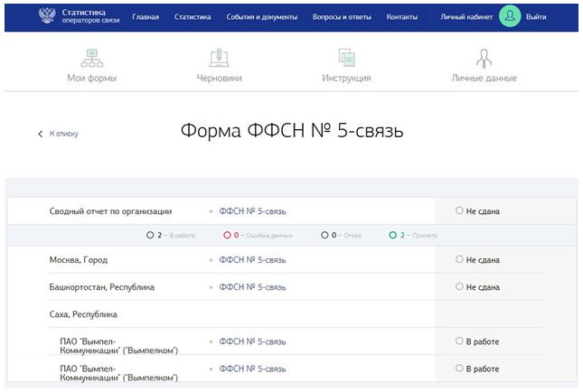Viewport: 583px width, 392px height.
Task: Open Главная in the top menu
Action: point(145,17)
